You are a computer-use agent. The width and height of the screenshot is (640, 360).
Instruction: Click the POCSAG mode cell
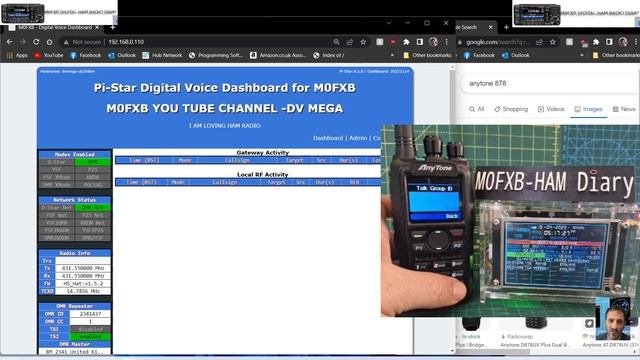93,185
